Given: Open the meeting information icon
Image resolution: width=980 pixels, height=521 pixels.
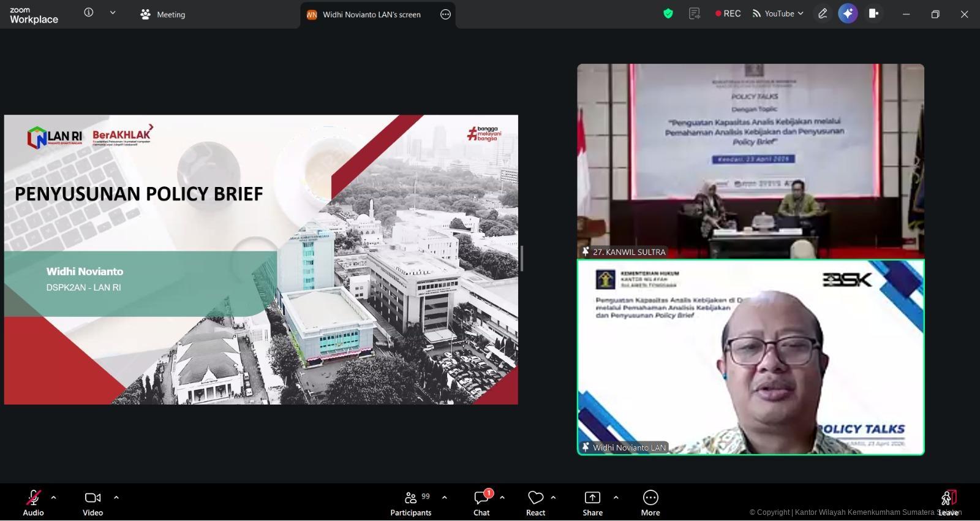Looking at the screenshot, I should coord(89,13).
